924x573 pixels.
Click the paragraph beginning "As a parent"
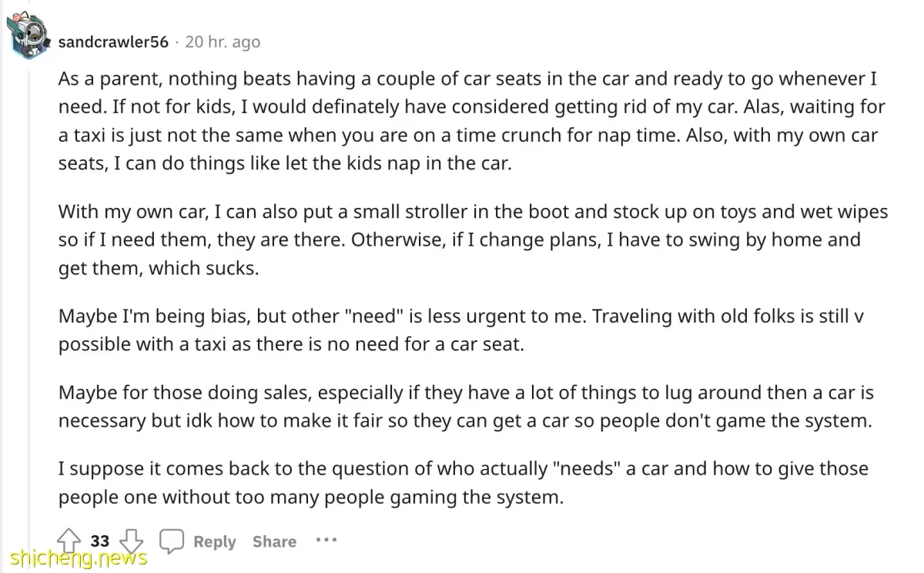472,122
